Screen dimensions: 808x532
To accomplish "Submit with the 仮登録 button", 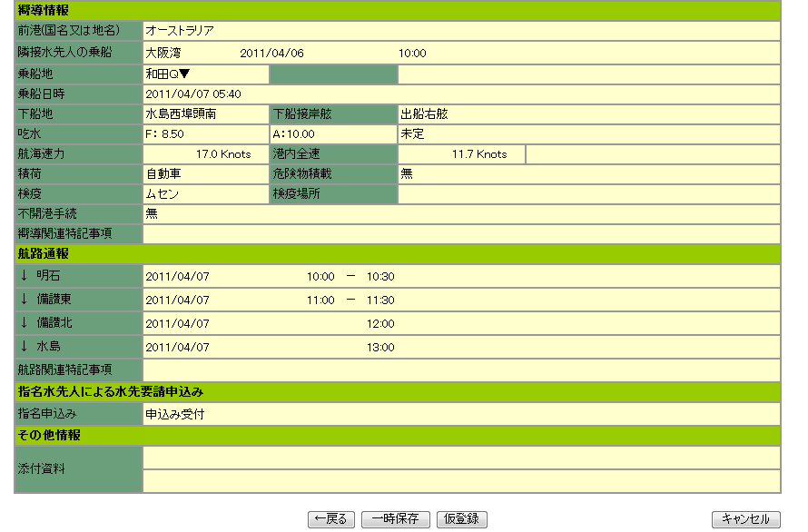I will pyautogui.click(x=462, y=519).
